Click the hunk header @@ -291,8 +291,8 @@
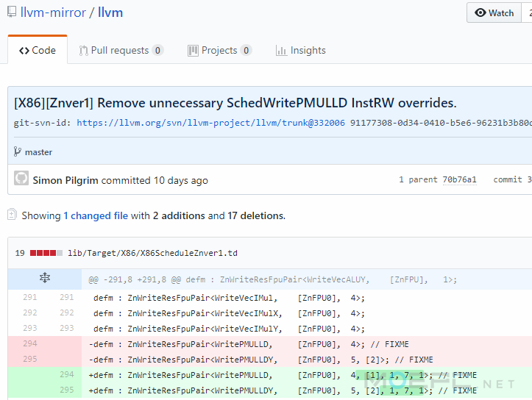Viewport: 532px width, 400px height. (x=272, y=279)
